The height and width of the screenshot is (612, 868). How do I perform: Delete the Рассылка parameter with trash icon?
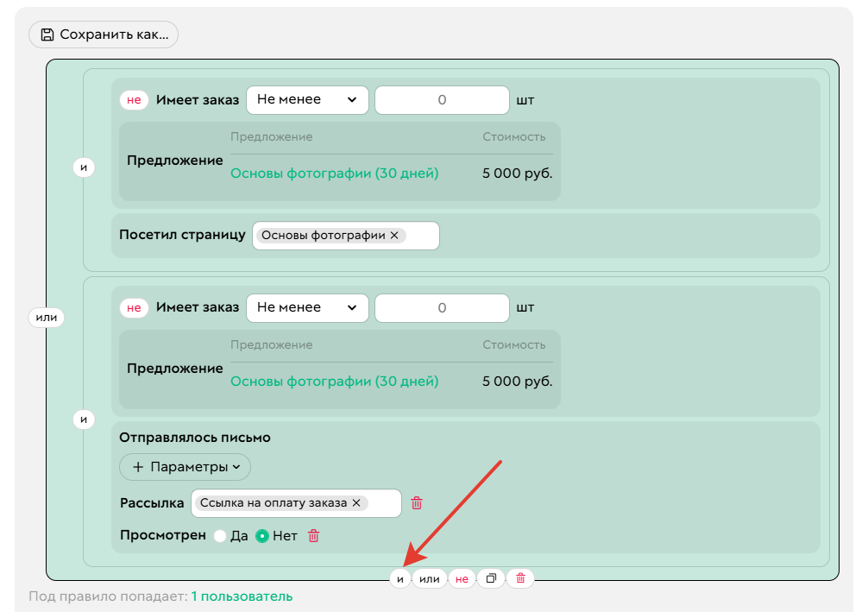(x=417, y=503)
